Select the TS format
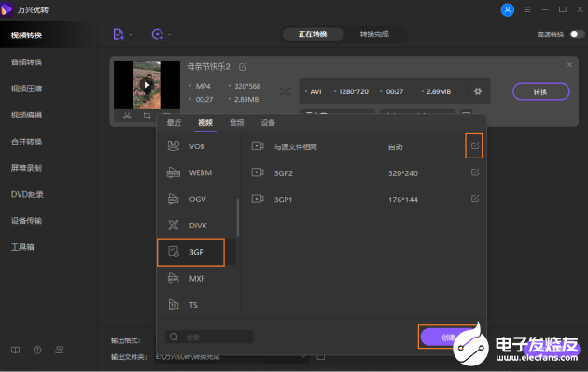Viewport: 588px width, 372px height. 197,305
